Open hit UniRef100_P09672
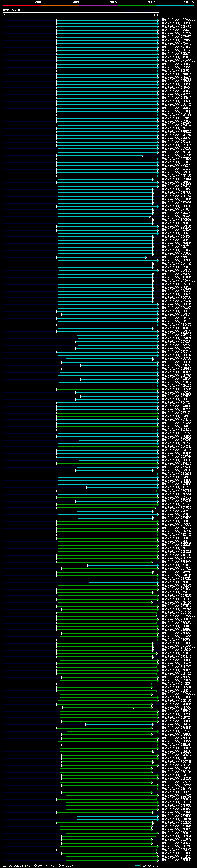This screenshot has height=868, width=197. [177, 30]
